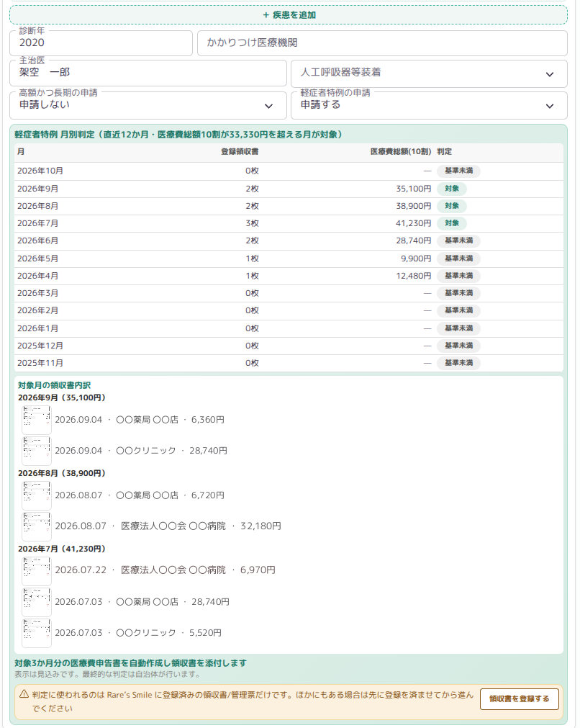Image resolution: width=580 pixels, height=728 pixels.
Task: Click the 9,900円 amount
Action: tap(416, 258)
